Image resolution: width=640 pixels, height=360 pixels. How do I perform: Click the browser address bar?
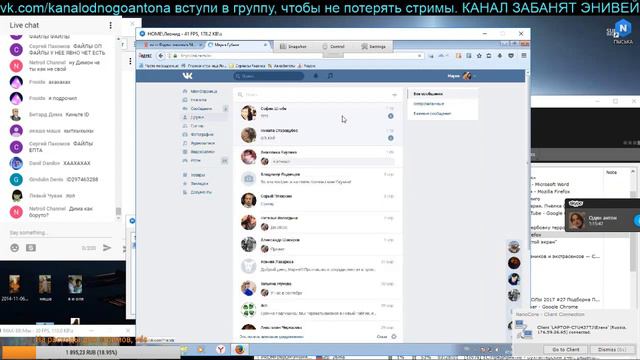(296, 56)
